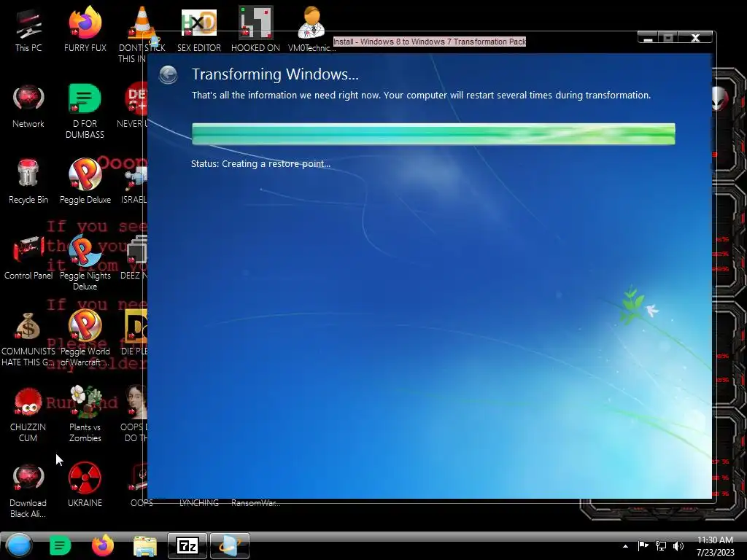Launch Peggle Nights Deluxe
Screen dimensions: 747x560
click(x=85, y=262)
